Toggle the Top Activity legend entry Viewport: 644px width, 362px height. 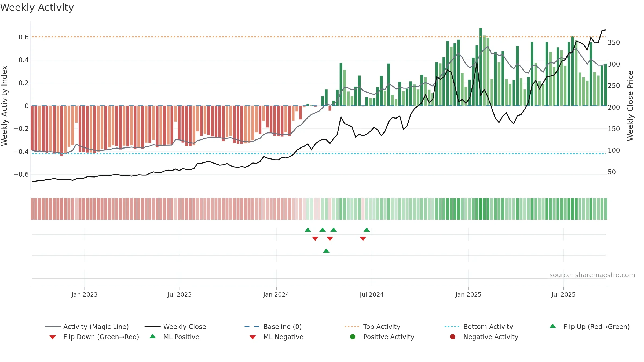[372, 327]
